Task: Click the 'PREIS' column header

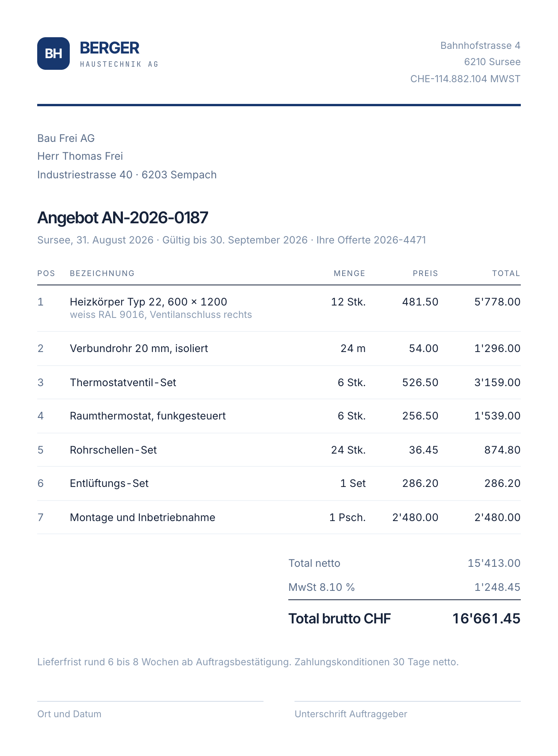Action: tap(425, 273)
